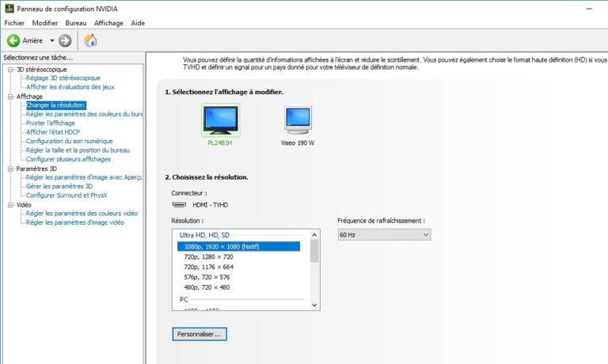Open Gérer les paramètres 3D
The image size is (608, 364).
click(59, 186)
